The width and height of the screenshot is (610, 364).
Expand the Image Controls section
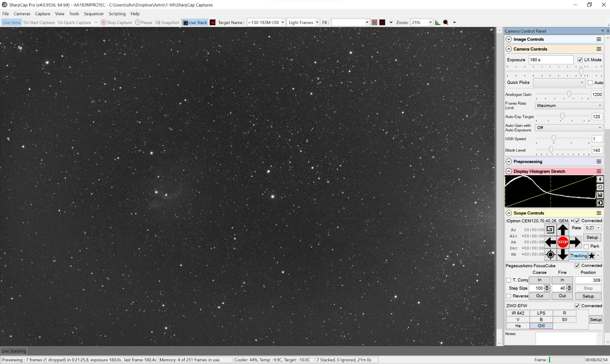click(509, 39)
